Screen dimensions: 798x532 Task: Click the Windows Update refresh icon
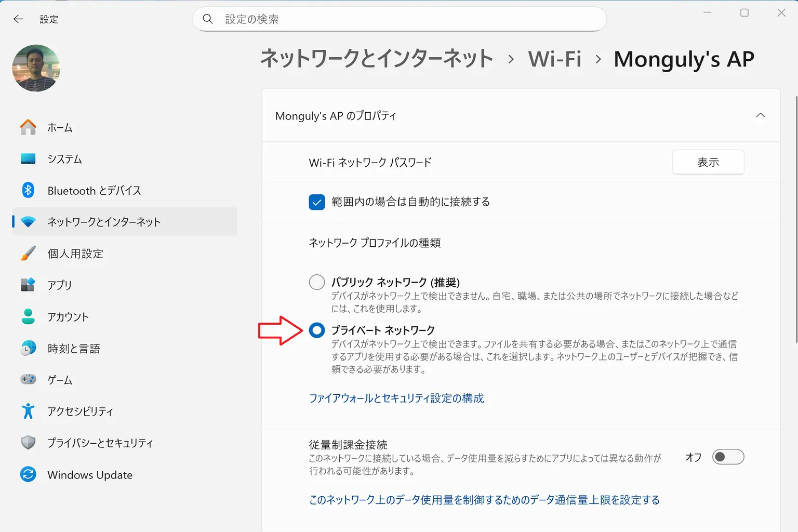click(28, 474)
